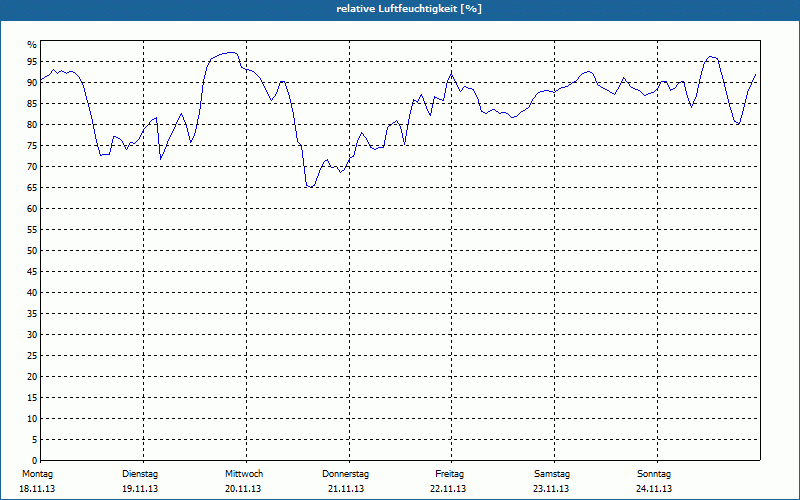Click the date '19.11.13'
The width and height of the screenshot is (800, 500).
tap(140, 489)
